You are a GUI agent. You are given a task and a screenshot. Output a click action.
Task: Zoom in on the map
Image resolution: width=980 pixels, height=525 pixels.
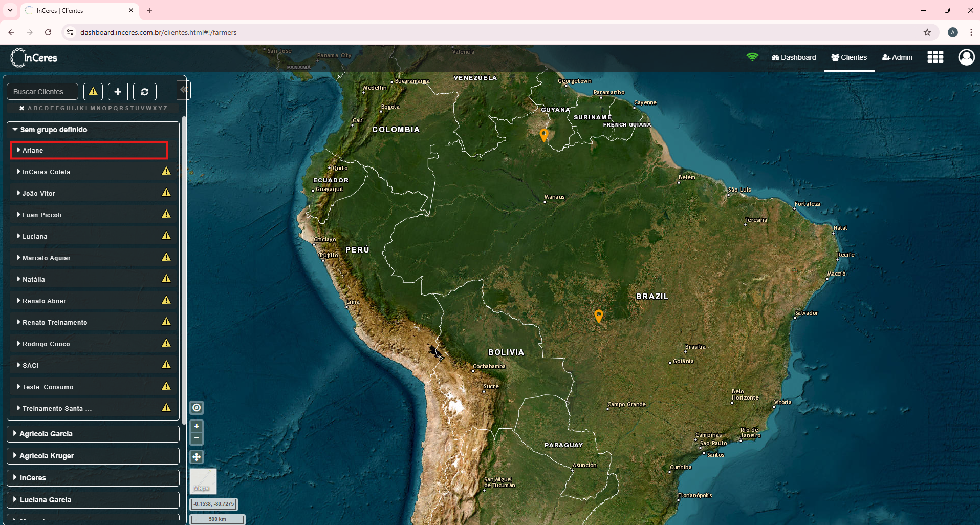point(197,426)
